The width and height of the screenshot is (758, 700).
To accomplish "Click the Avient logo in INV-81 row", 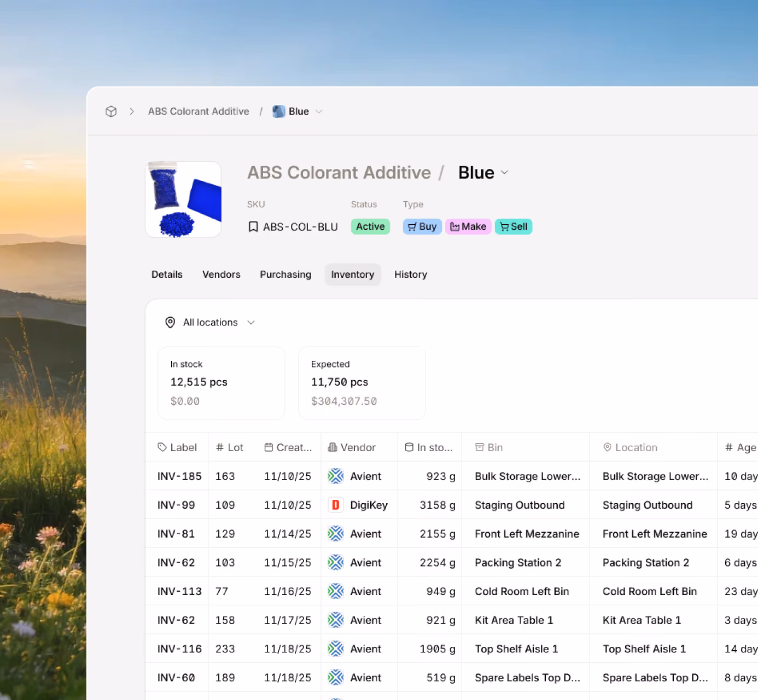I will point(336,534).
